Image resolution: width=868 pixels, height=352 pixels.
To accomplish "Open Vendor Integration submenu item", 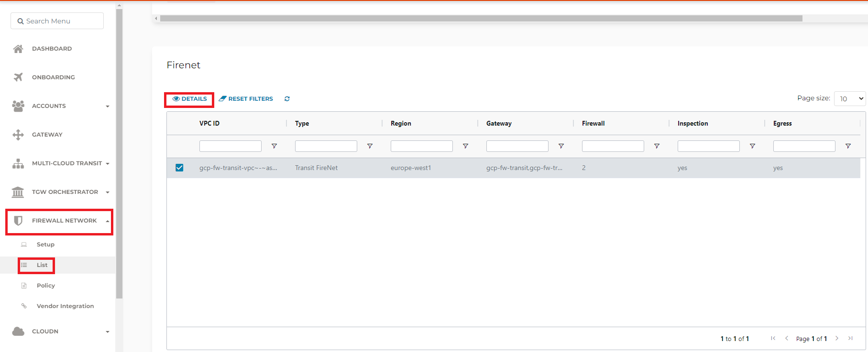I will [x=65, y=306].
